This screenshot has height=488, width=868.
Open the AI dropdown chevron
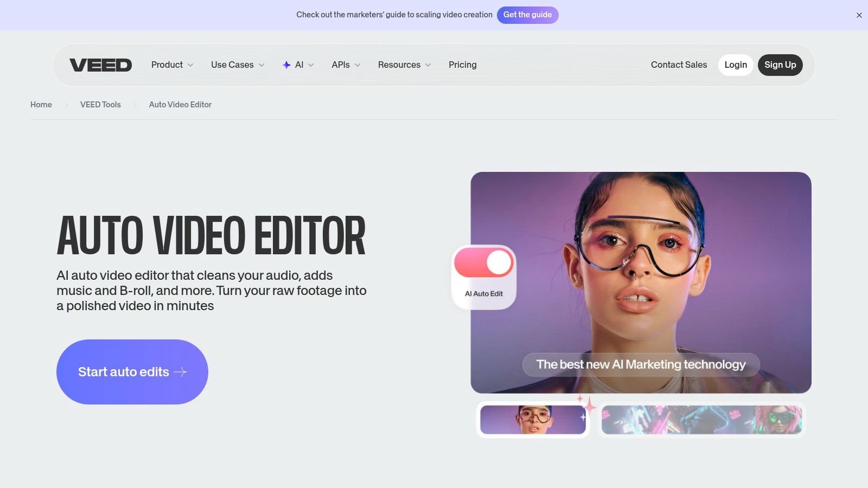(x=311, y=65)
